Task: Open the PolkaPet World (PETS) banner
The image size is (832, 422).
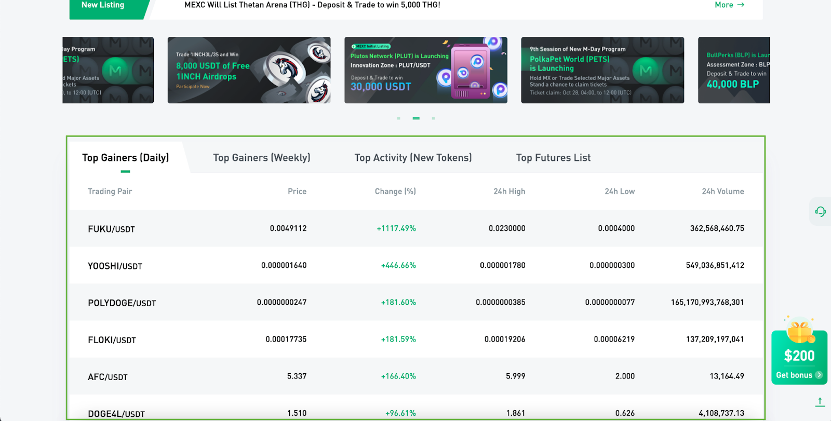Action: point(602,70)
